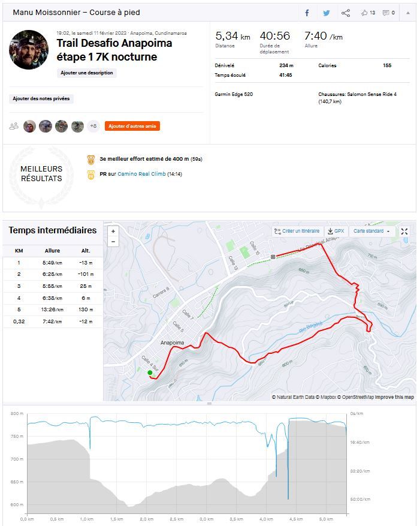The height and width of the screenshot is (526, 420).
Task: Open the share options icon
Action: pos(346,13)
